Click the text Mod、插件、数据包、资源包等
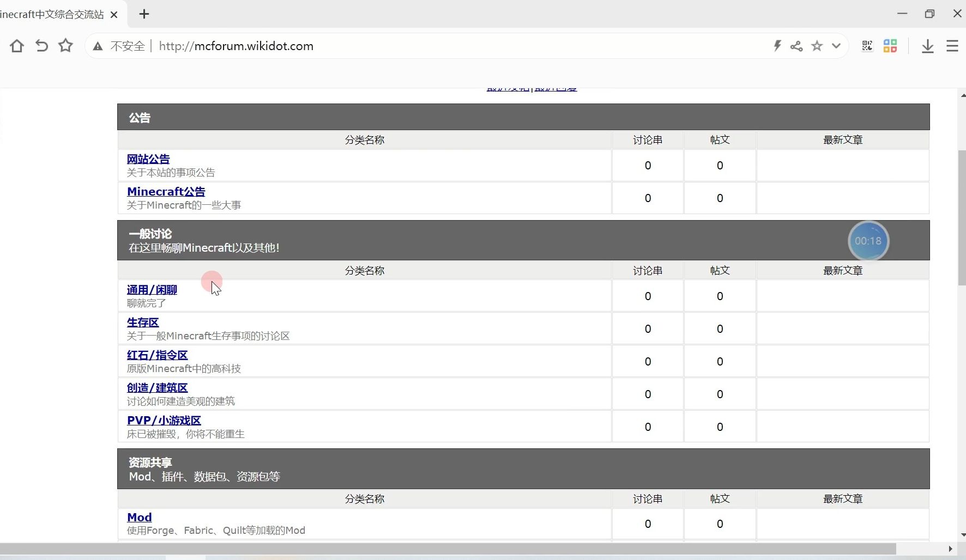Image resolution: width=966 pixels, height=560 pixels. coord(204,477)
